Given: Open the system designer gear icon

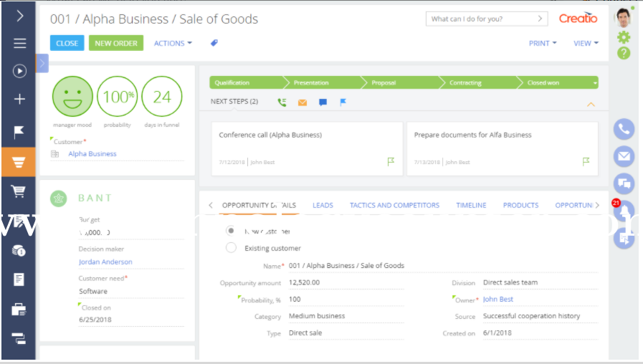Looking at the screenshot, I should (624, 37).
